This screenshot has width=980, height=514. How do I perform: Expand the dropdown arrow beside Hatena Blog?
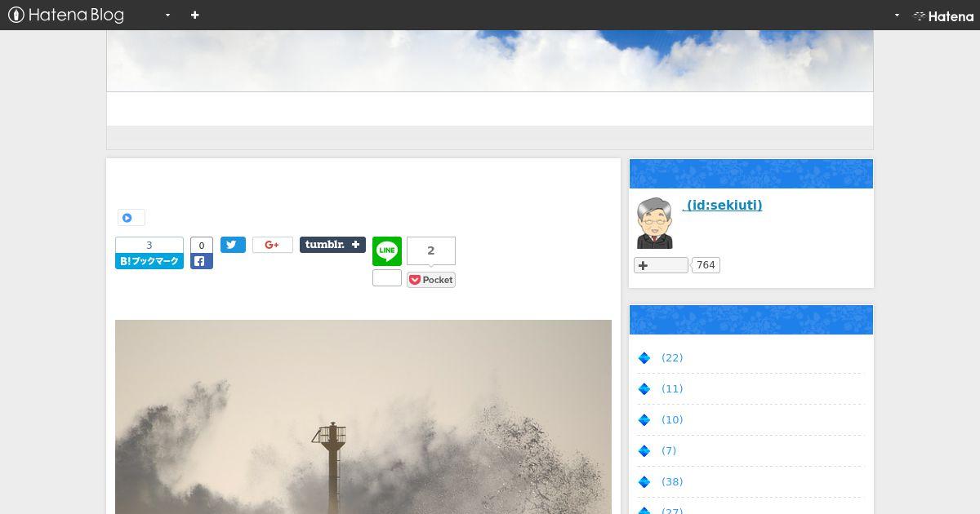point(167,15)
